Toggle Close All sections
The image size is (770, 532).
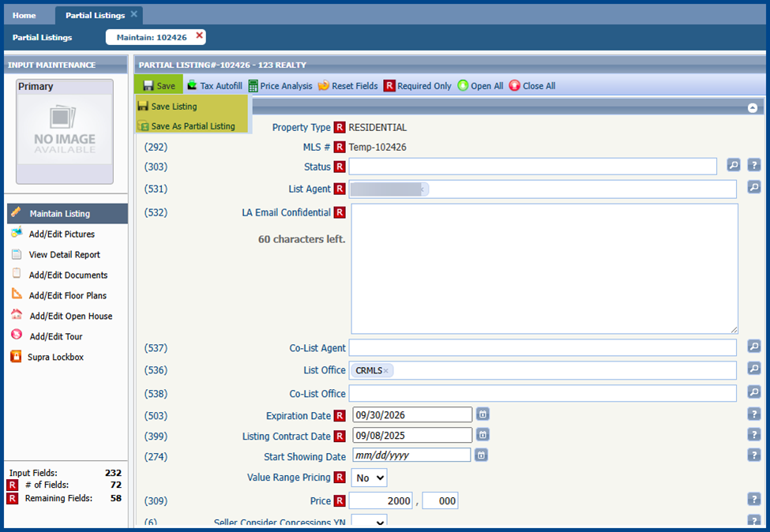(515, 86)
